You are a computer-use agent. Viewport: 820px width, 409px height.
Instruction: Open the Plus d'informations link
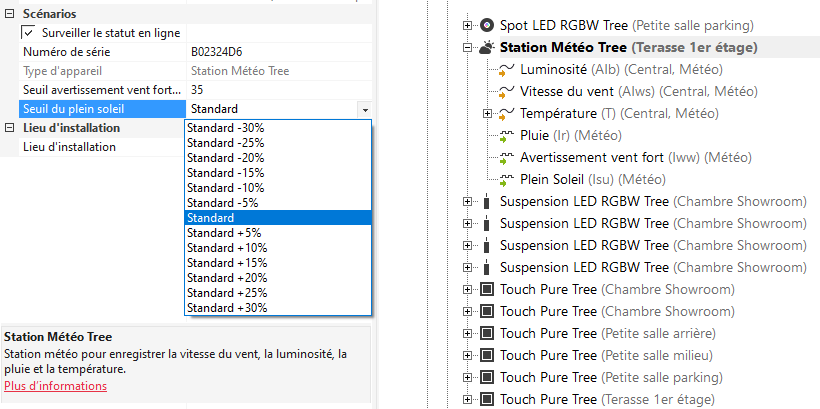(55, 386)
